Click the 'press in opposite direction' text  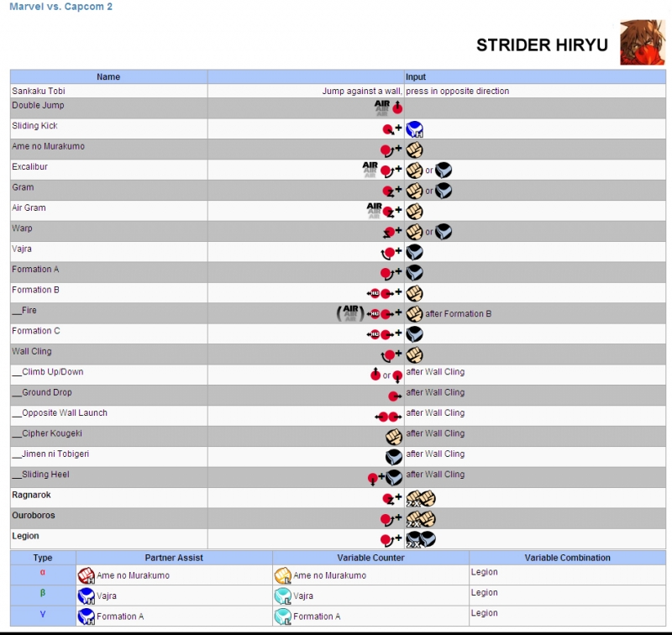click(457, 91)
